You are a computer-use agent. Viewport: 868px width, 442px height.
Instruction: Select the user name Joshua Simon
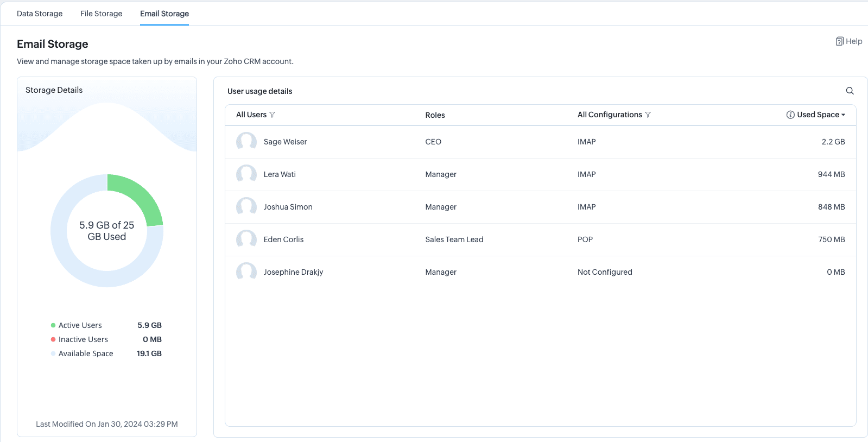(x=288, y=207)
